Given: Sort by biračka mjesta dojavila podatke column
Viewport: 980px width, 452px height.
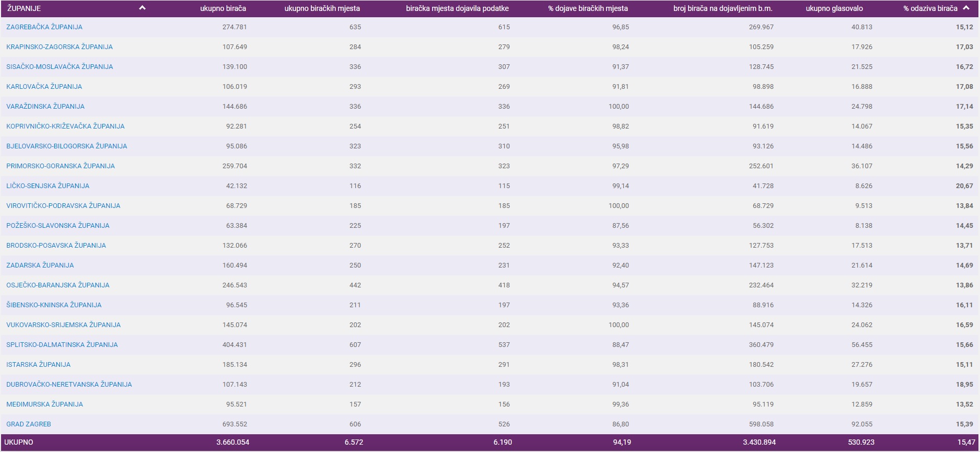Looking at the screenshot, I should (x=457, y=8).
